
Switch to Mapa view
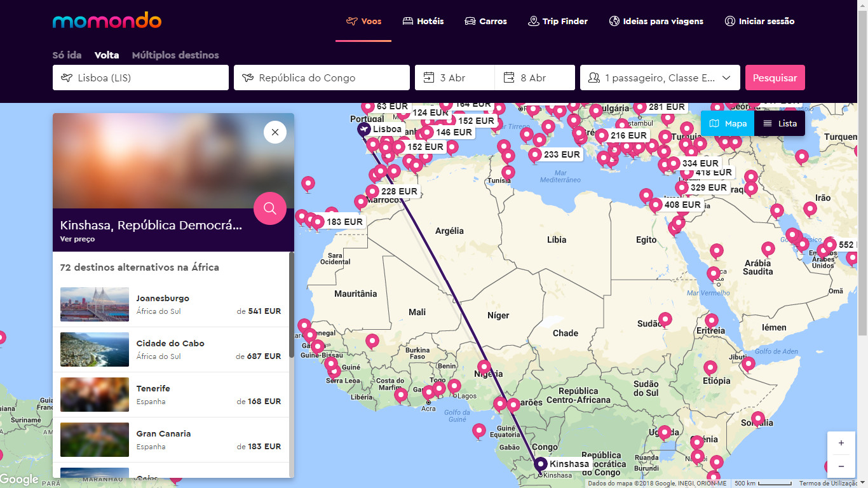point(728,123)
